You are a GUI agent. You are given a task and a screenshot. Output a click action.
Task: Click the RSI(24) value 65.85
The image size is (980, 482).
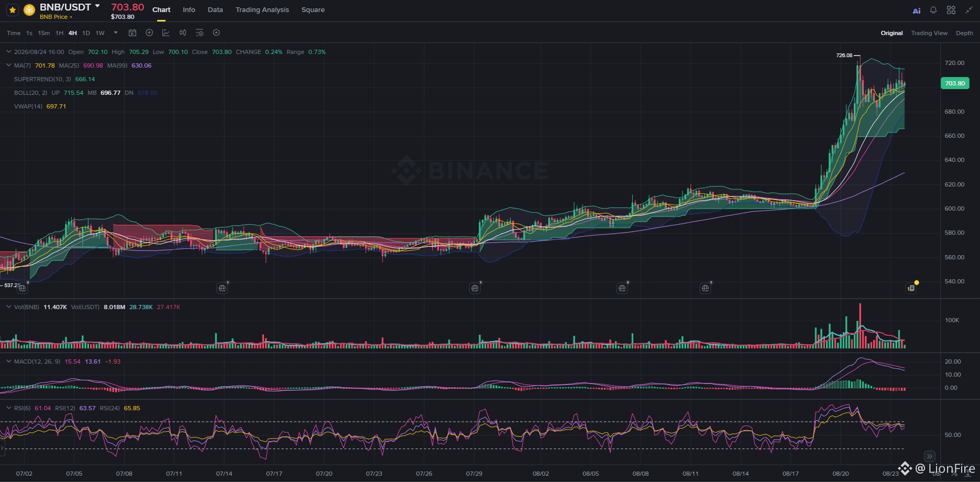pyautogui.click(x=132, y=408)
